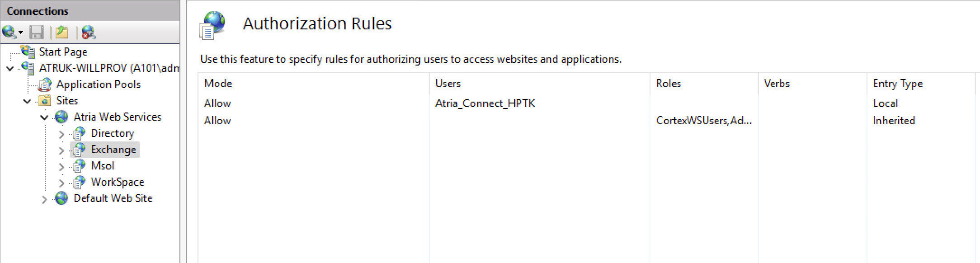Viewport: 980px width, 263px height.
Task: Click the Application Pools icon
Action: click(45, 85)
